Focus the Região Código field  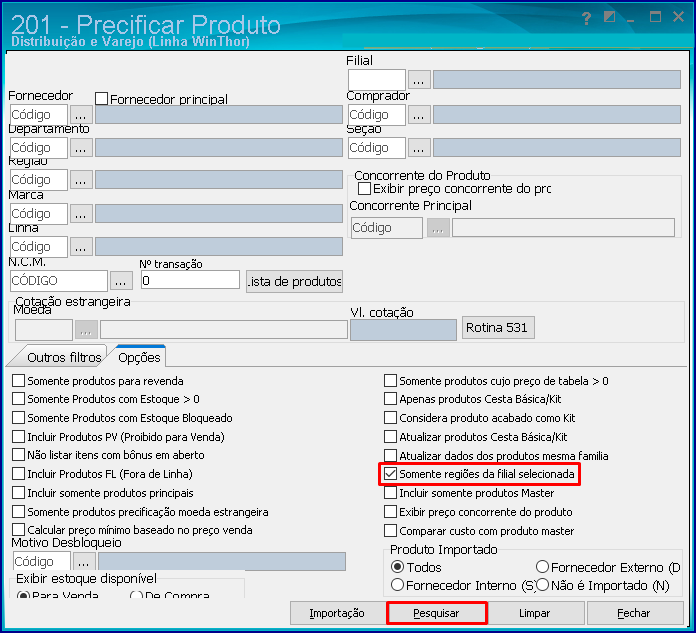(39, 180)
